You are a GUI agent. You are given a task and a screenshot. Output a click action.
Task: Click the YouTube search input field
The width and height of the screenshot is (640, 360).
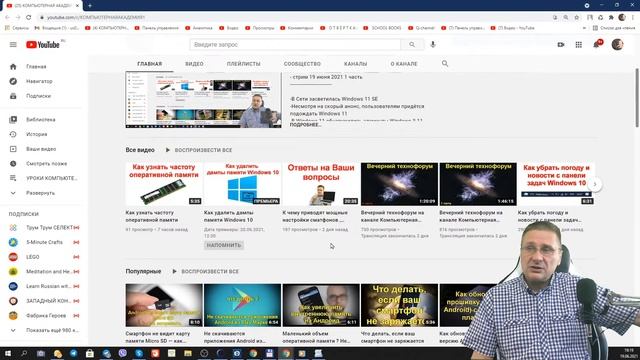pos(295,44)
